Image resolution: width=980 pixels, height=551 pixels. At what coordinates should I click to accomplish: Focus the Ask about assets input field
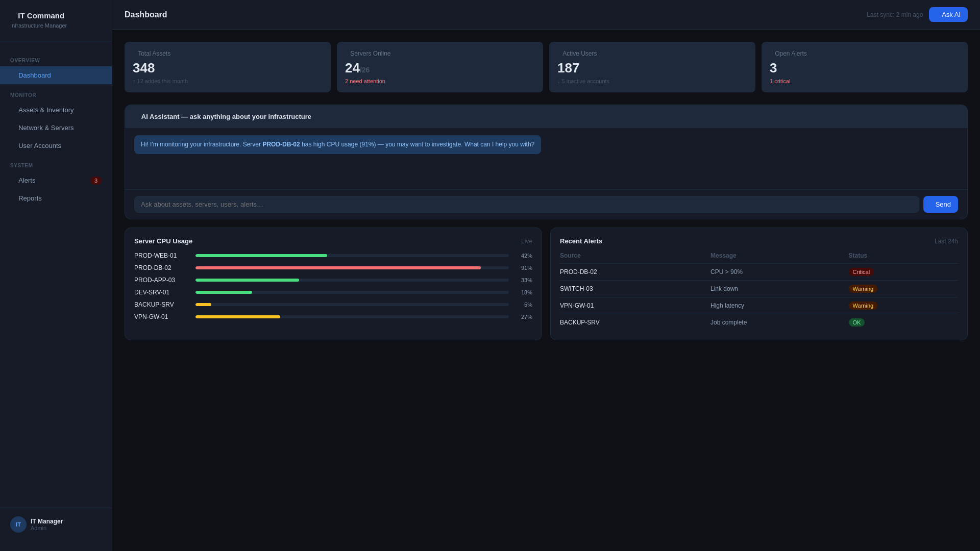pyautogui.click(x=526, y=205)
